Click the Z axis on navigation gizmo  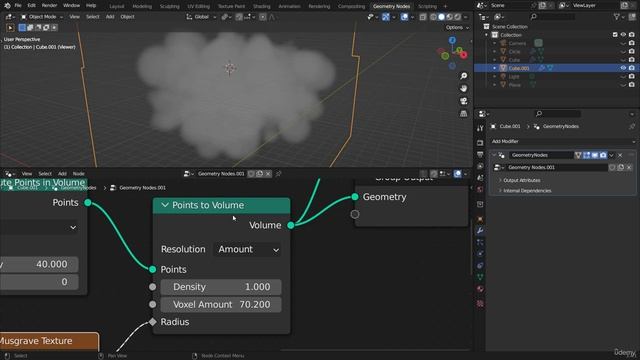(452, 40)
